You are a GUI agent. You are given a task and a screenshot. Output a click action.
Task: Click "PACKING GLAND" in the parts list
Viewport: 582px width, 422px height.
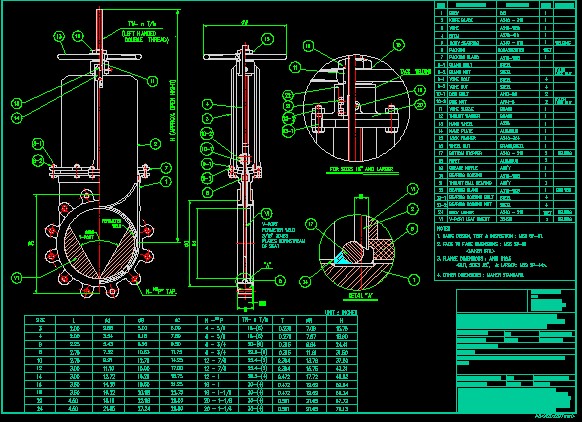[x=464, y=57]
